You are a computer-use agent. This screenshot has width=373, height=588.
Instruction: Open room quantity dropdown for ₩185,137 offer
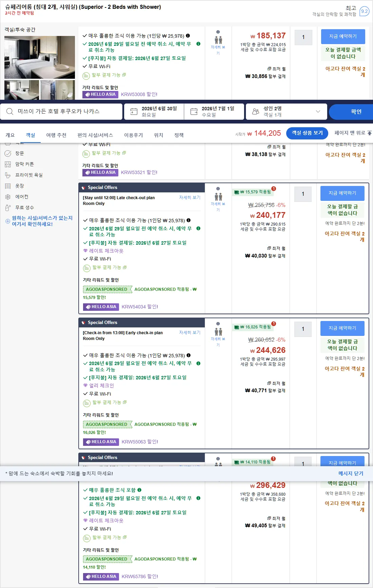(303, 37)
